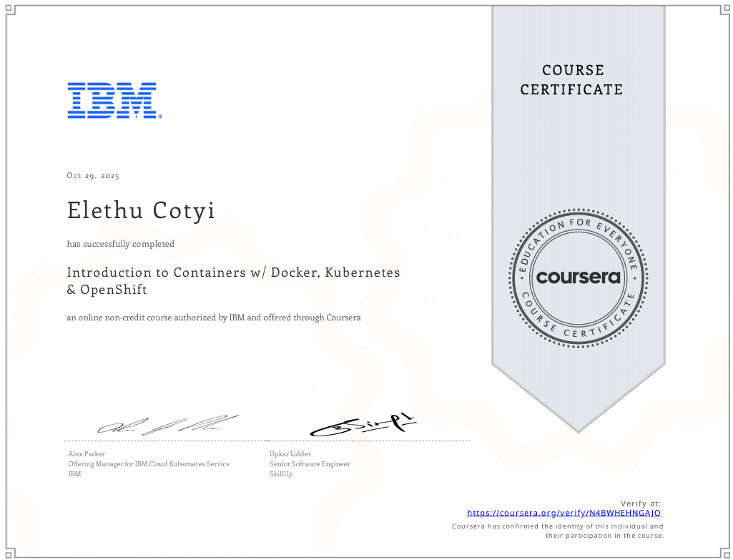The height and width of the screenshot is (560, 733).
Task: Click the coursera wordmark inside the seal
Action: click(x=578, y=277)
